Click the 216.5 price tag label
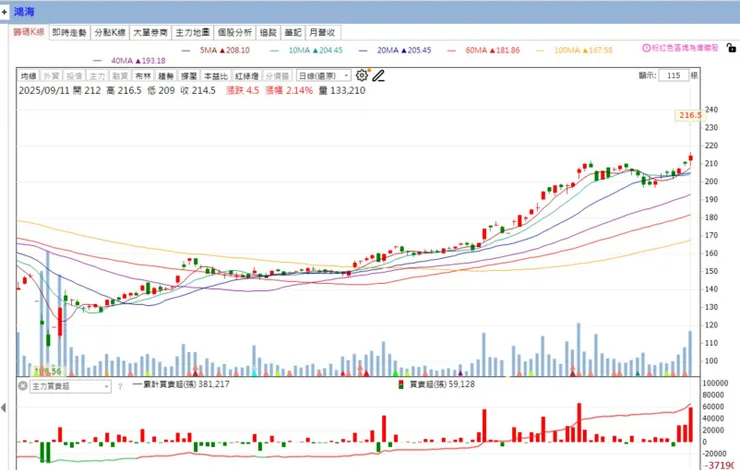 click(690, 115)
